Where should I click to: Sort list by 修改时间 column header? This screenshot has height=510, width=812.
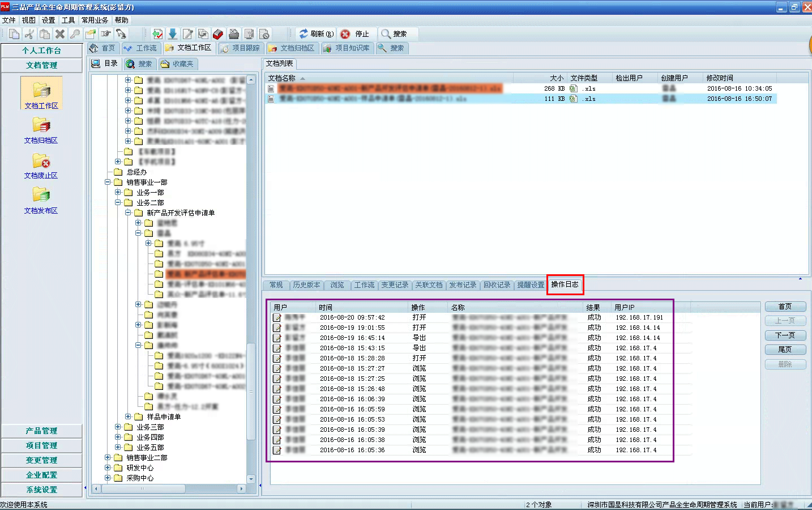[720, 78]
